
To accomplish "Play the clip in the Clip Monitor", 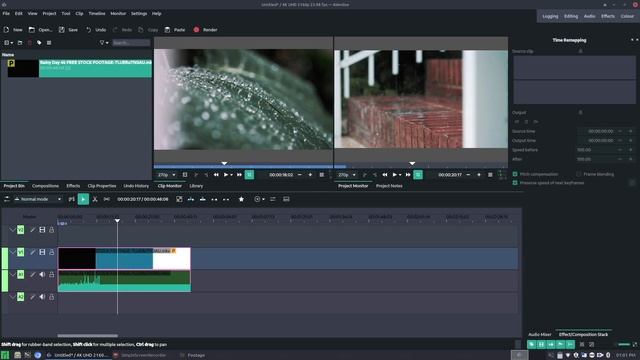I will pos(226,175).
